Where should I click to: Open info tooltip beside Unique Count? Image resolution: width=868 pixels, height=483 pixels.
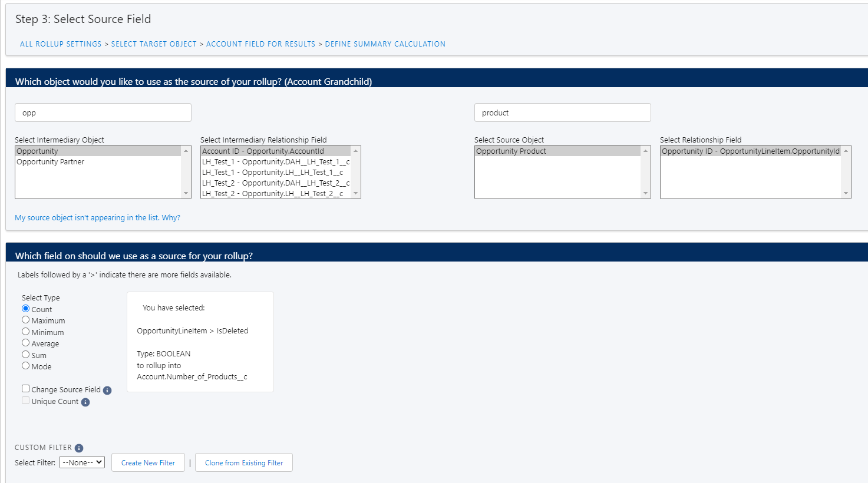tap(86, 402)
